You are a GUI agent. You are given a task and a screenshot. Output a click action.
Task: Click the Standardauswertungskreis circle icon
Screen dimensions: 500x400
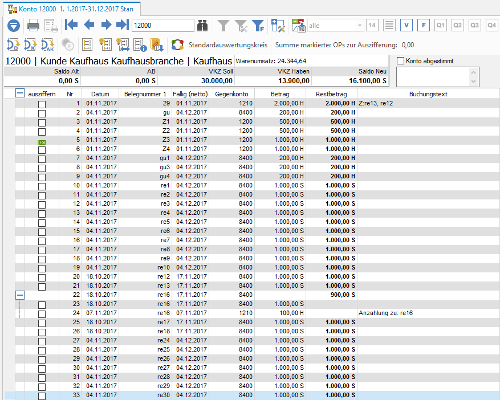pyautogui.click(x=178, y=45)
